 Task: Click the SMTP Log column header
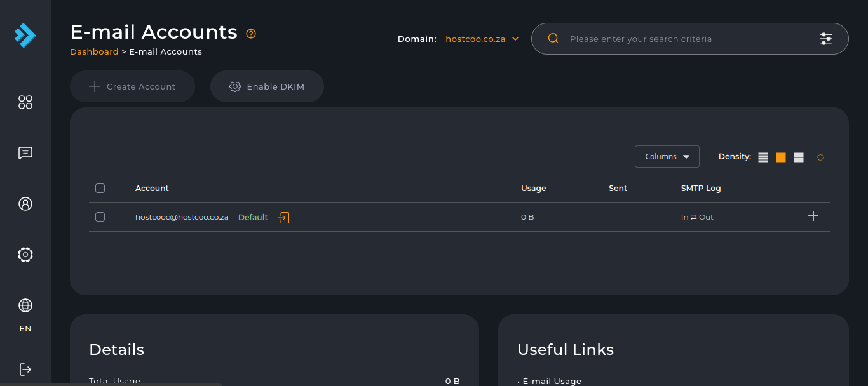pos(701,188)
